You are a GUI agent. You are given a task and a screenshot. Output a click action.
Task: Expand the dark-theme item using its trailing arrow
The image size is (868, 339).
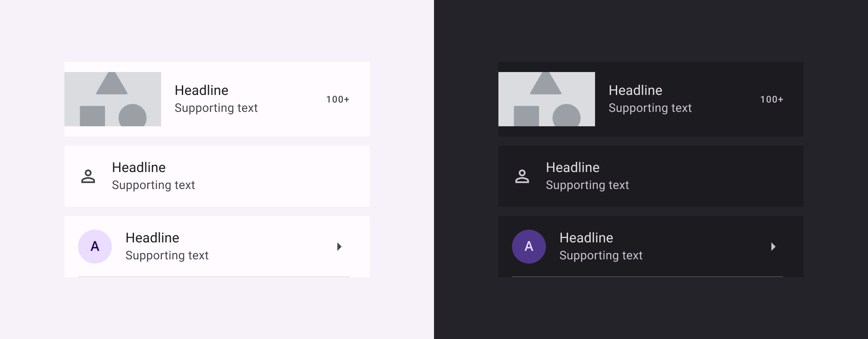coord(773,247)
